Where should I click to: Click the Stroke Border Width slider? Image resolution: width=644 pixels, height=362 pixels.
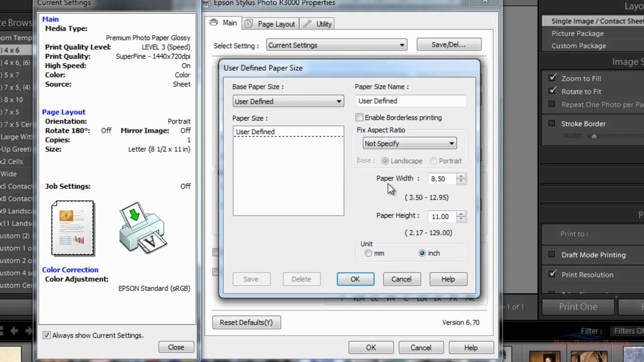tap(594, 136)
